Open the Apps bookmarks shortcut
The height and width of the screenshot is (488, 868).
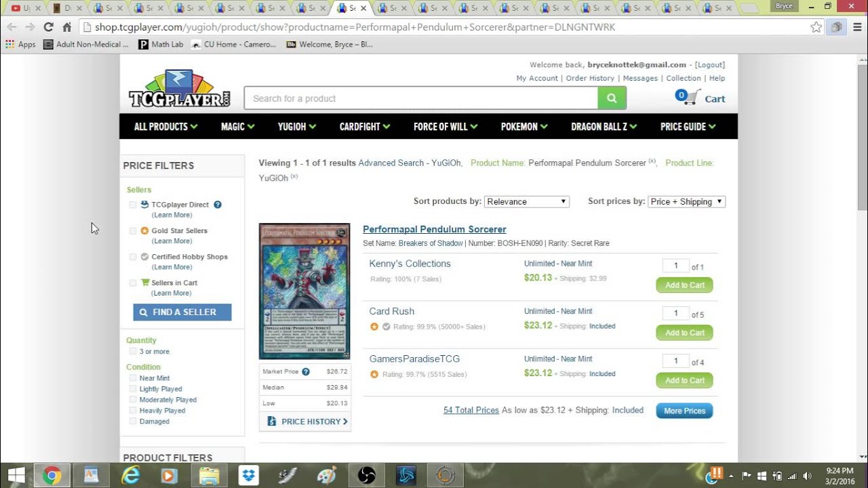click(20, 44)
